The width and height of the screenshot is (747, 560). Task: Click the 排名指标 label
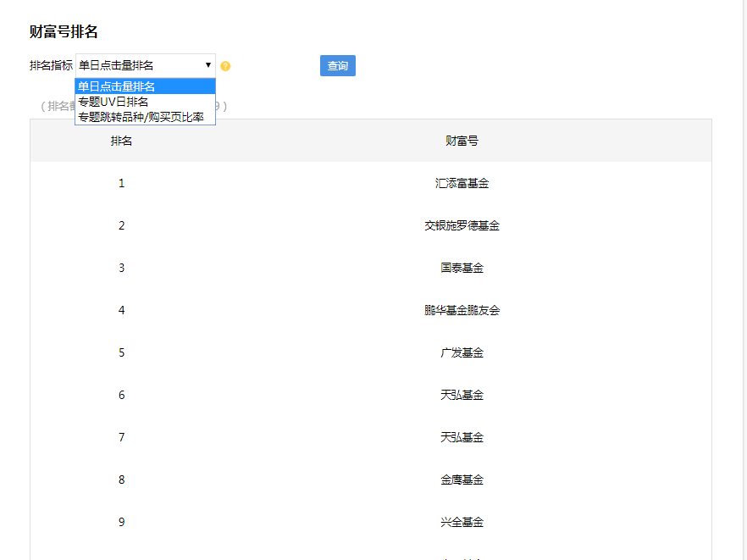(x=51, y=65)
